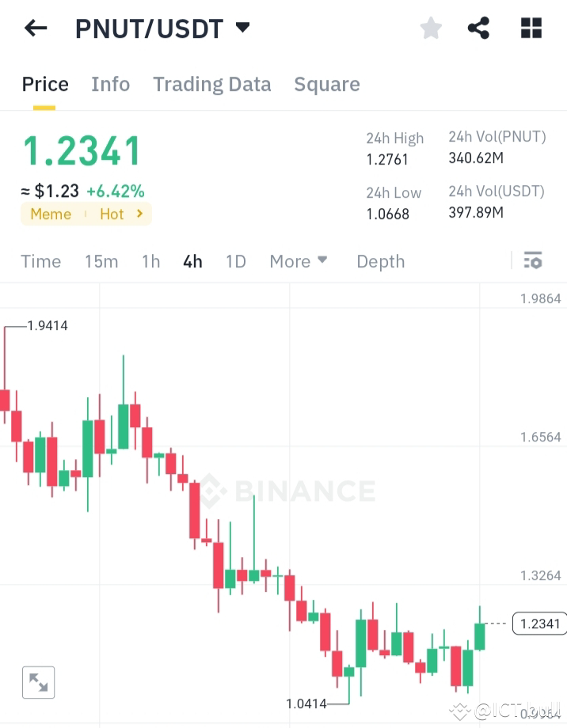Open the Hot tag next to Meme label
This screenshot has height=728, width=567.
pyautogui.click(x=112, y=214)
